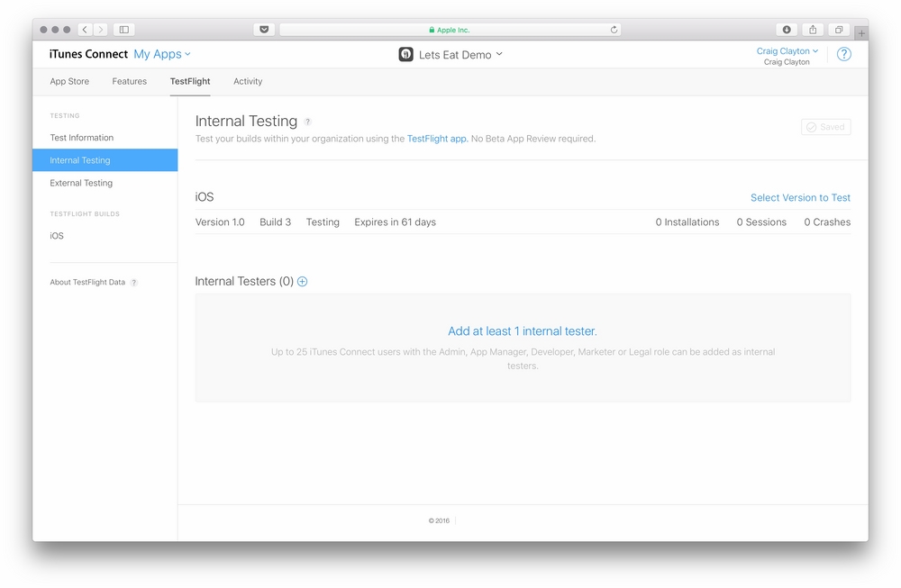
Task: Click the Lets Eat Demo app icon
Action: (x=405, y=55)
